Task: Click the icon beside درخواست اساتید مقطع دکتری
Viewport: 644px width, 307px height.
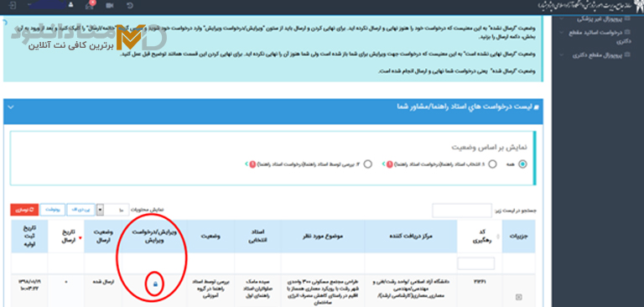Action: (626, 33)
